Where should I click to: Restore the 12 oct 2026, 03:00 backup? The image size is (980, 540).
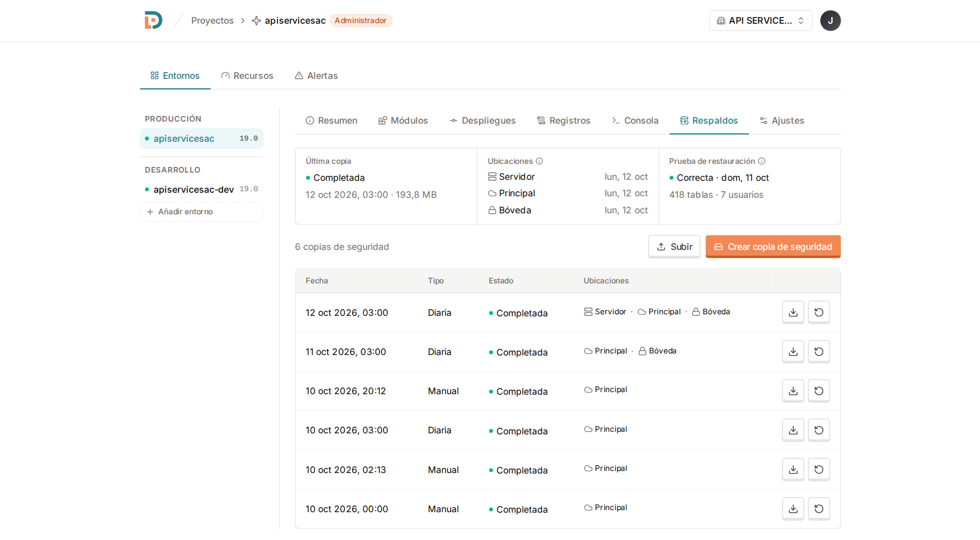pyautogui.click(x=819, y=312)
